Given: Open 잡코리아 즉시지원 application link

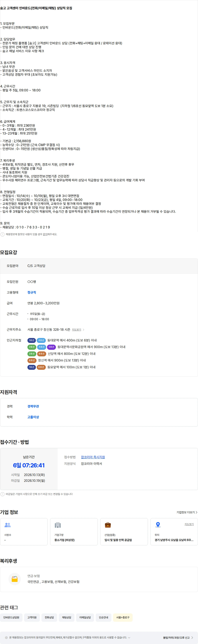Looking at the screenshot, I should pyautogui.click(x=93, y=457).
